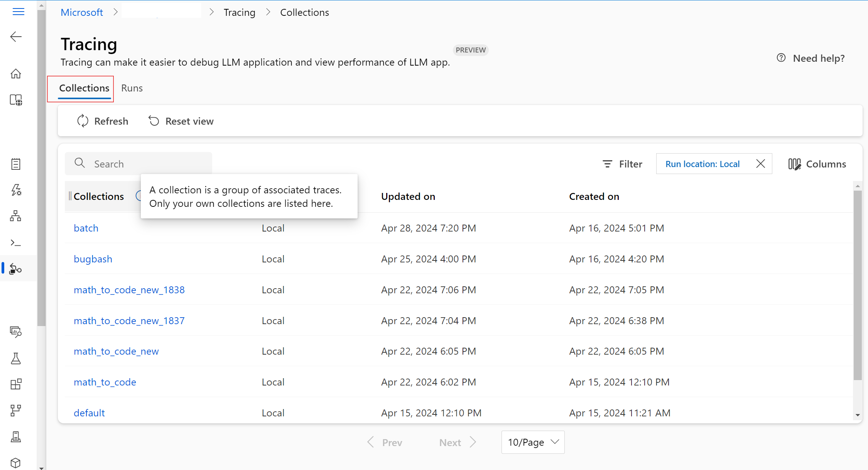Open the Filter options
868x470 pixels.
pyautogui.click(x=622, y=164)
